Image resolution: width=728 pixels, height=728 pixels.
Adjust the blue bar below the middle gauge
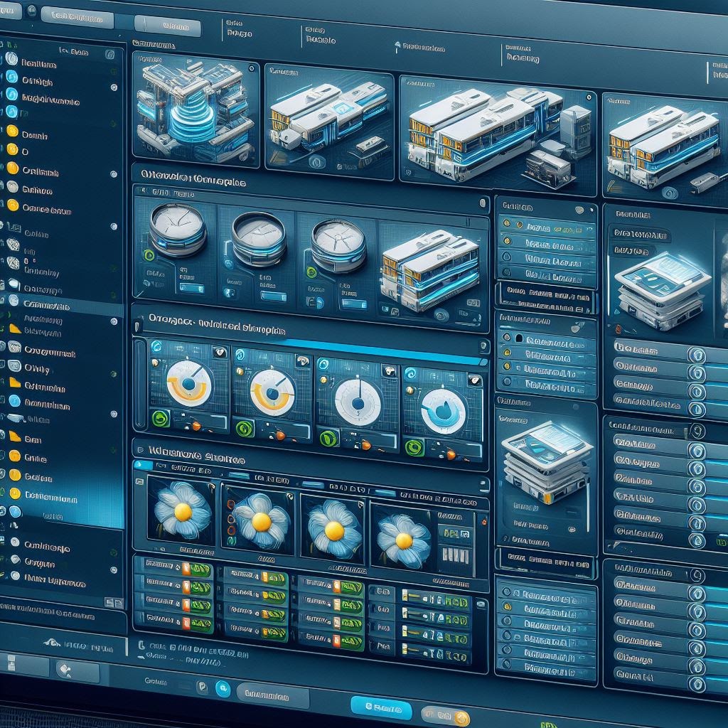[273, 296]
